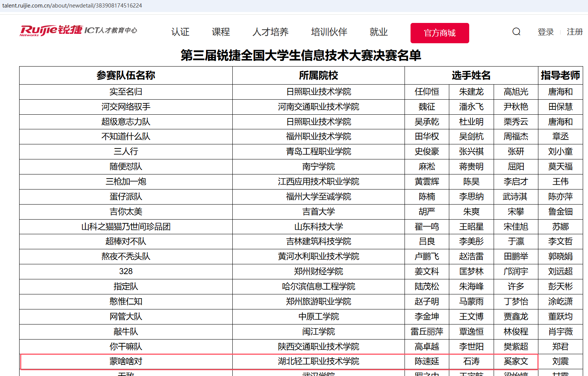Viewport: 588px width, 376px height.
Task: Select 人才培养 in the navigation bar
Action: [x=270, y=32]
